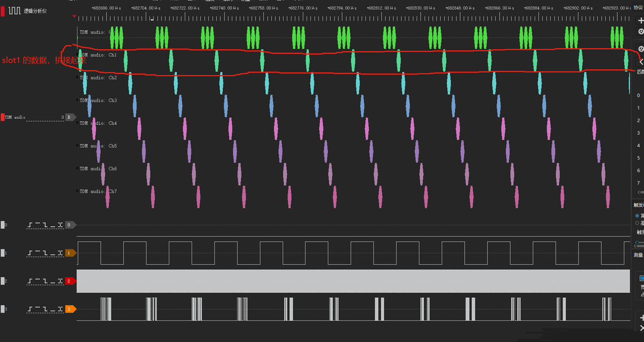
Task: Expand the TDM audio: Ch4 decoder row
Action: (x=78, y=123)
